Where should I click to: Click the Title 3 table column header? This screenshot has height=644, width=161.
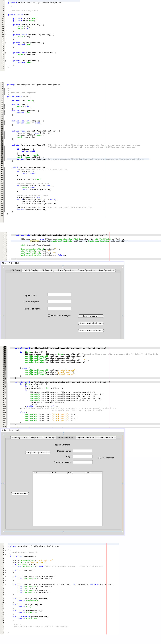click(x=76, y=473)
